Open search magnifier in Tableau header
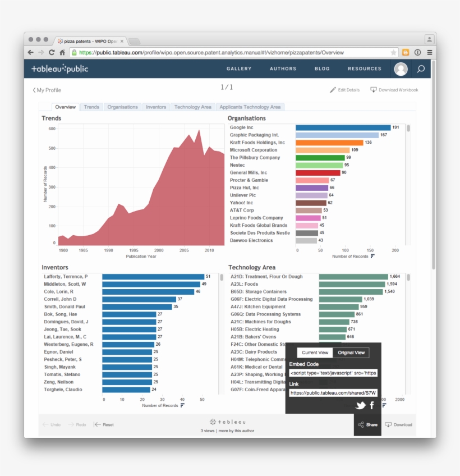Viewport: 460px width, 476px height. [x=421, y=69]
